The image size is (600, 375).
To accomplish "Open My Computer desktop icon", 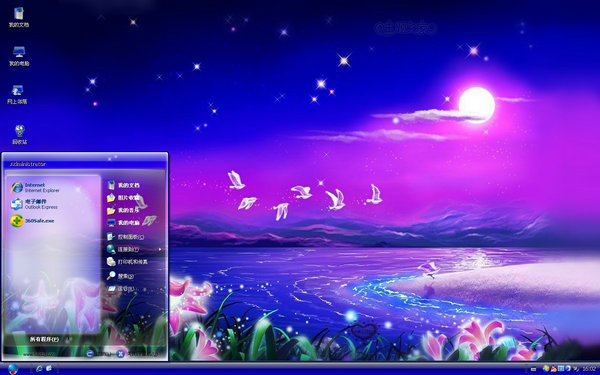I will coord(19,56).
